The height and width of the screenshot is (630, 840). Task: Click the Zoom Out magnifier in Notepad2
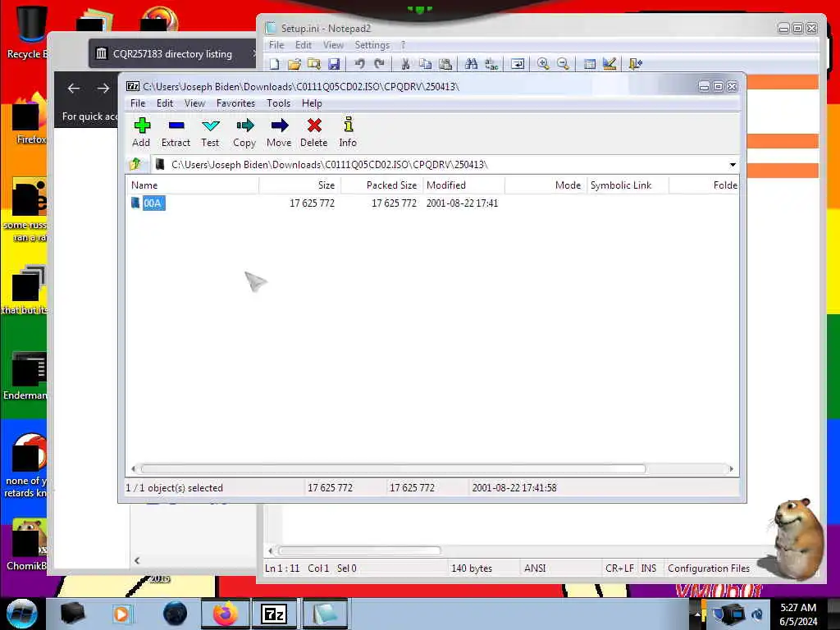click(563, 64)
